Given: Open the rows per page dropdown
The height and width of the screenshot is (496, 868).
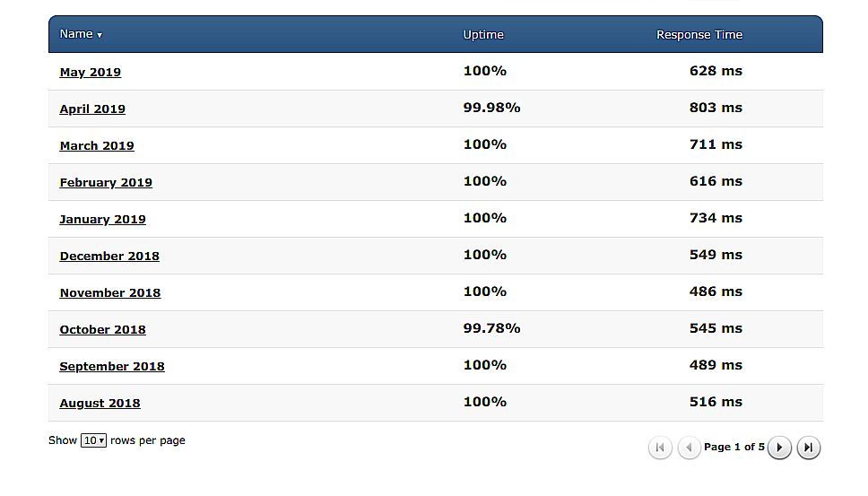Looking at the screenshot, I should pyautogui.click(x=93, y=440).
